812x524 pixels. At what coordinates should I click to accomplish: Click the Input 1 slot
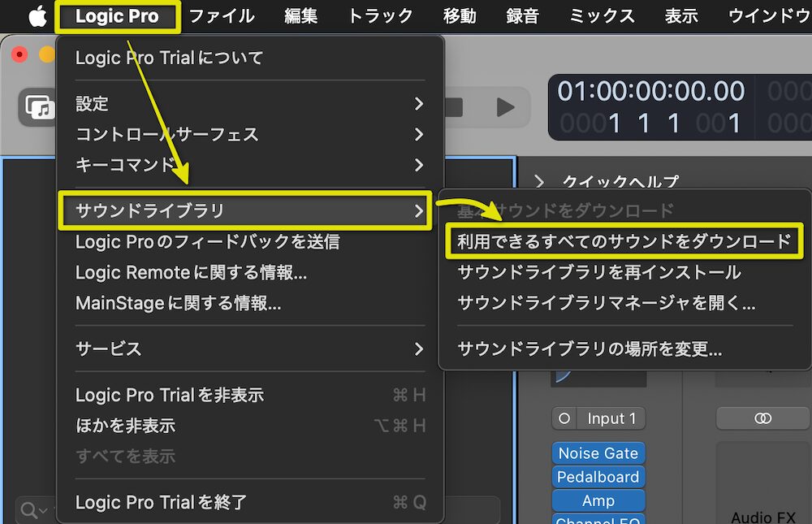tap(611, 418)
